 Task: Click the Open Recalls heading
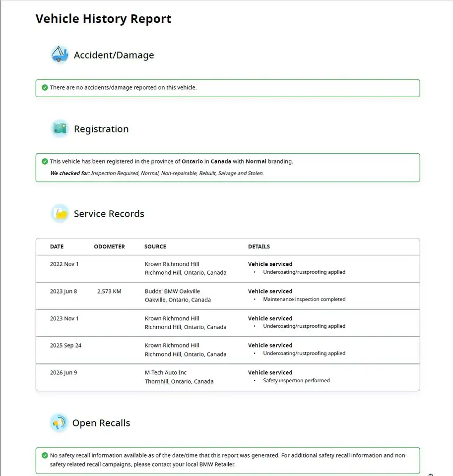pos(101,423)
